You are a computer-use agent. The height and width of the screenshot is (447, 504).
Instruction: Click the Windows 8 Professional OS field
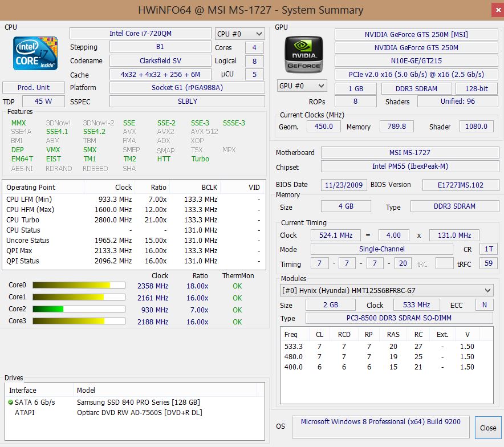381,426
